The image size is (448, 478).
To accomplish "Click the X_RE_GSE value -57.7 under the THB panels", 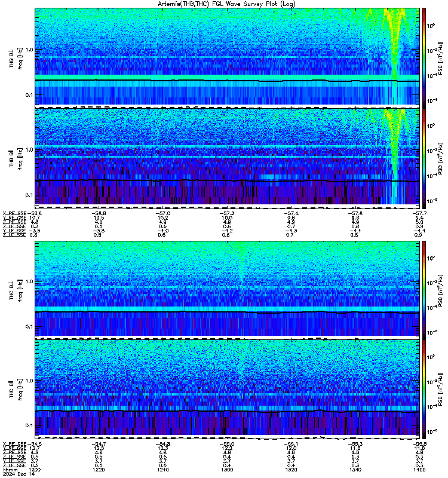I will 419,214.
